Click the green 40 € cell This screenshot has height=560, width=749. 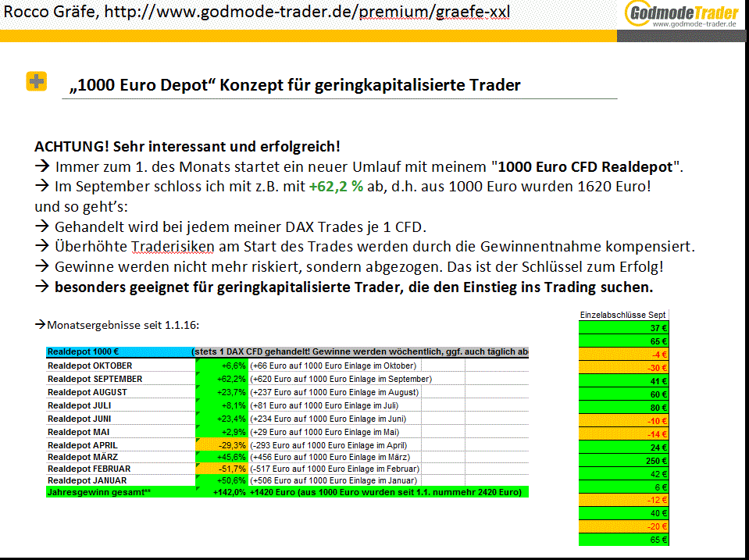[x=623, y=514]
